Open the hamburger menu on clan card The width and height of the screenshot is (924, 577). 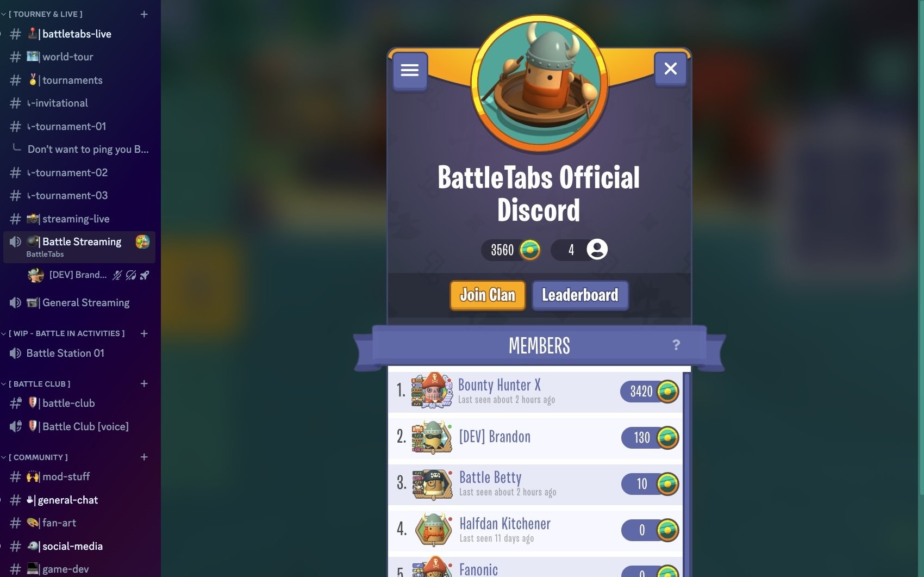pos(410,70)
